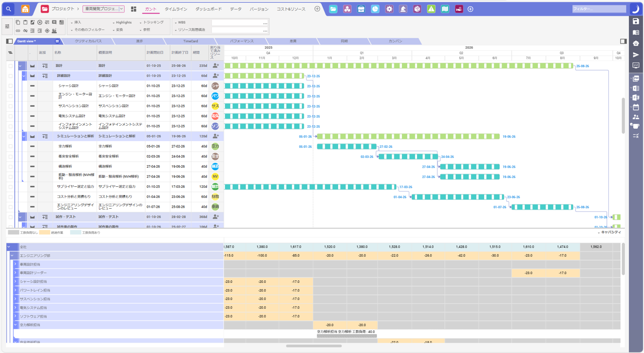Collapse the エンジニアリング部 resource group
The height and width of the screenshot is (353, 644).
[12, 255]
